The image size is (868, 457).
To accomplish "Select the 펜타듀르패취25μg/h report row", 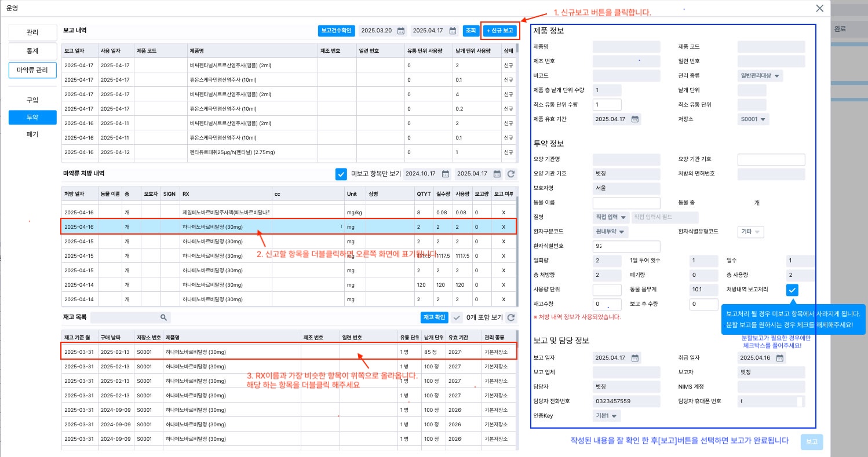I will [x=289, y=152].
